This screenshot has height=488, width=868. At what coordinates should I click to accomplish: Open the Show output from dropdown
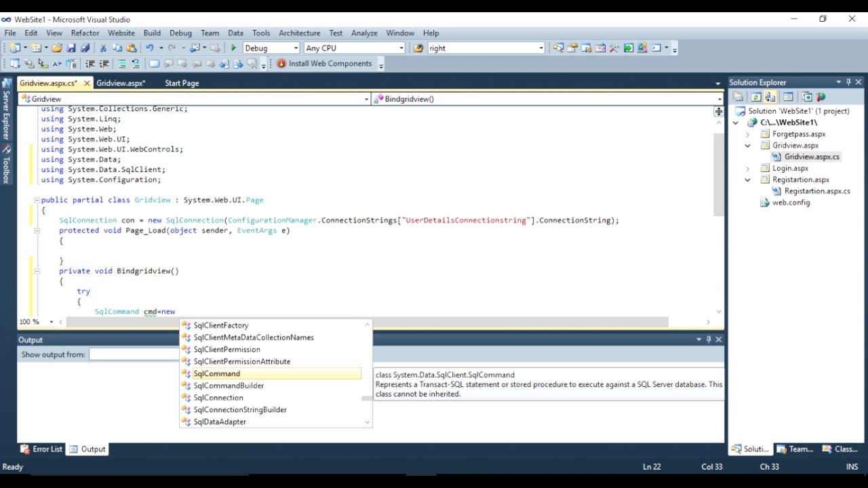pyautogui.click(x=134, y=354)
